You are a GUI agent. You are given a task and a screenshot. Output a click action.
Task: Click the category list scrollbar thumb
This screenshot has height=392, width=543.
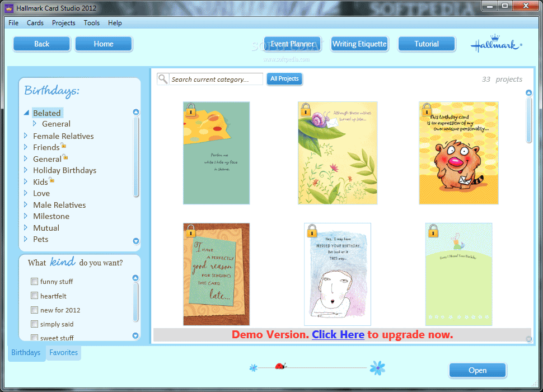(x=135, y=157)
